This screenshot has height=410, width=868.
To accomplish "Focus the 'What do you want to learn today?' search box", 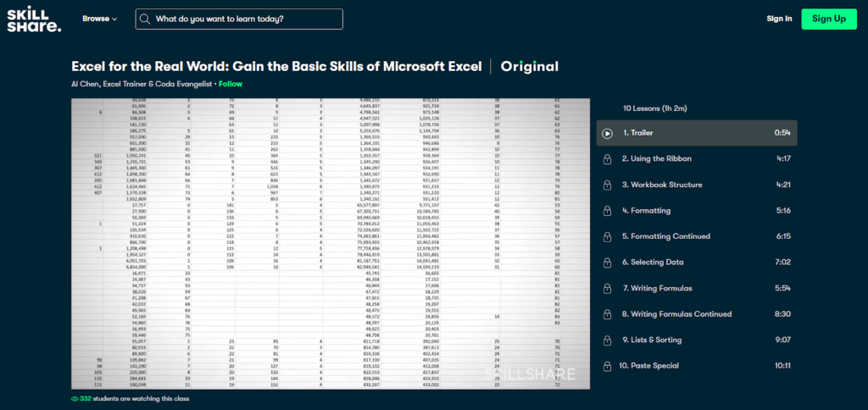I will [239, 19].
